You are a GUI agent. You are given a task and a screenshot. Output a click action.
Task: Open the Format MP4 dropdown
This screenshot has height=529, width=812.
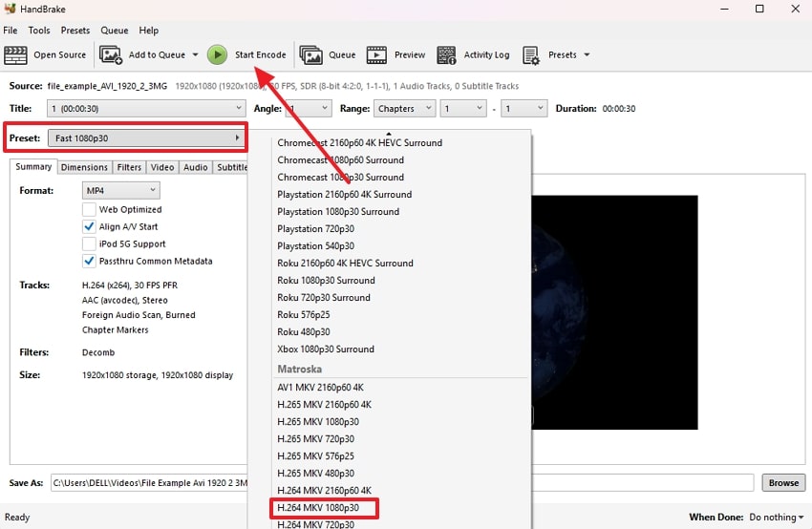pyautogui.click(x=120, y=190)
